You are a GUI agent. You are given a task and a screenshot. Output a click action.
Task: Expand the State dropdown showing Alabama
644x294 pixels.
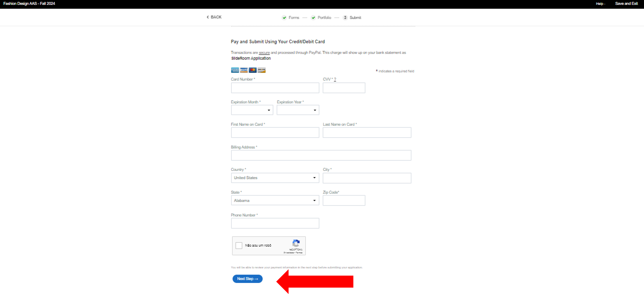pyautogui.click(x=275, y=200)
